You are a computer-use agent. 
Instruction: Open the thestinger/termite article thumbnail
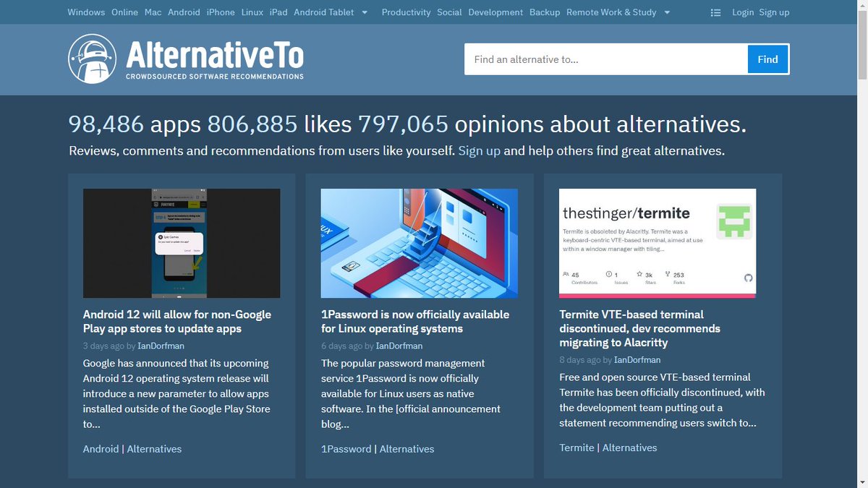point(658,243)
